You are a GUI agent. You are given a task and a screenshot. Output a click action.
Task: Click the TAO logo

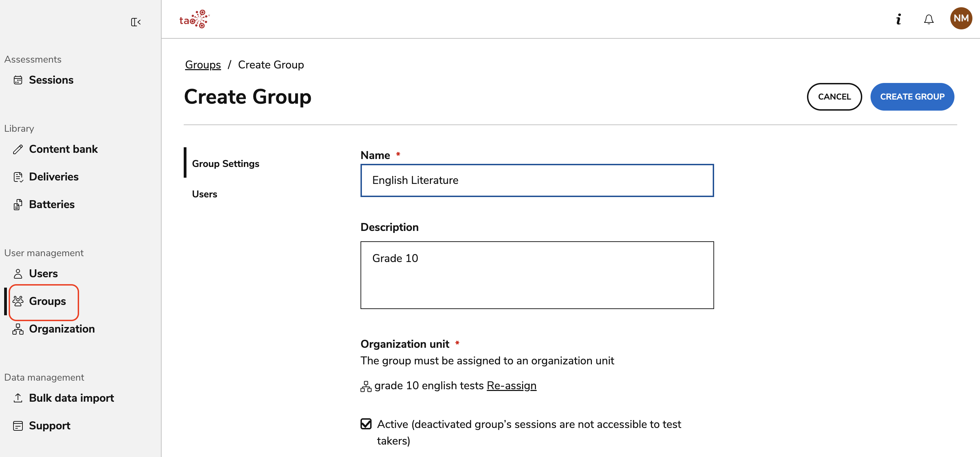(x=194, y=19)
